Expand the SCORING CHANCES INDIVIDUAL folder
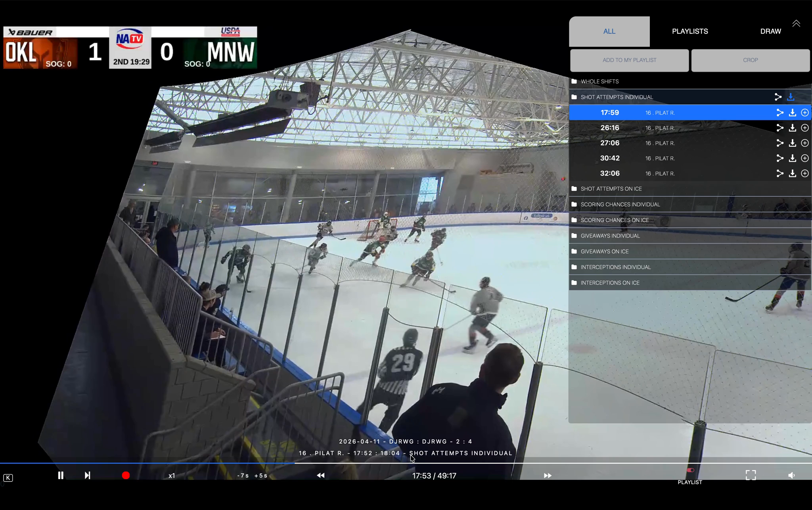Screen dimensions: 812x510 tap(690, 204)
